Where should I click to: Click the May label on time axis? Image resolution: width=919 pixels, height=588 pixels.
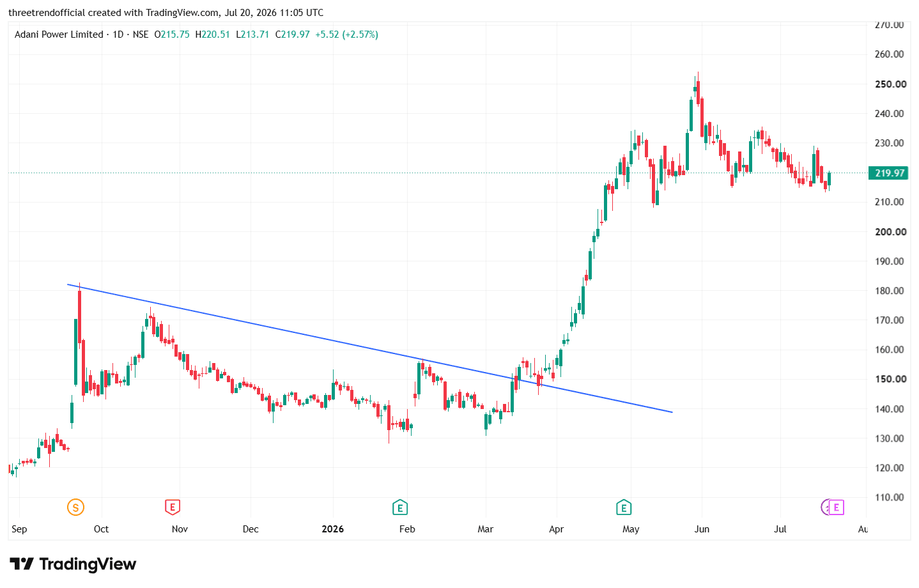[x=631, y=529]
